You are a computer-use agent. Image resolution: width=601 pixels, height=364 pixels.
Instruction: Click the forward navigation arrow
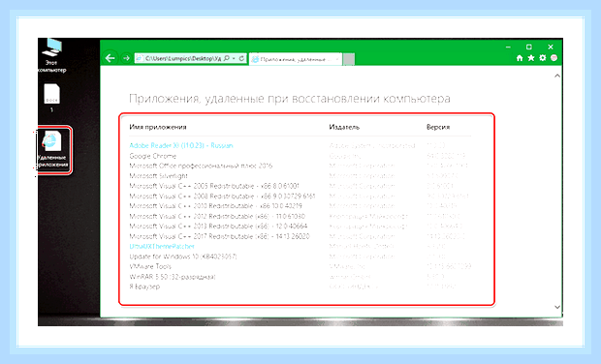click(126, 58)
